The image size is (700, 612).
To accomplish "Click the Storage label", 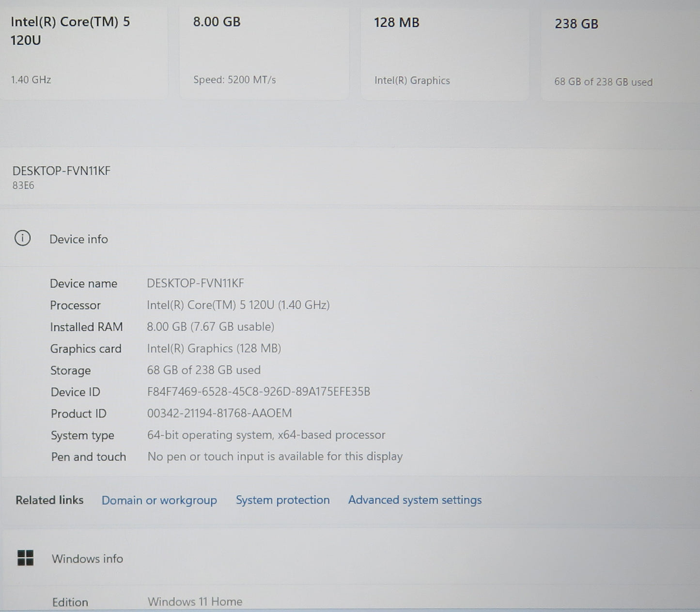I will pyautogui.click(x=70, y=370).
